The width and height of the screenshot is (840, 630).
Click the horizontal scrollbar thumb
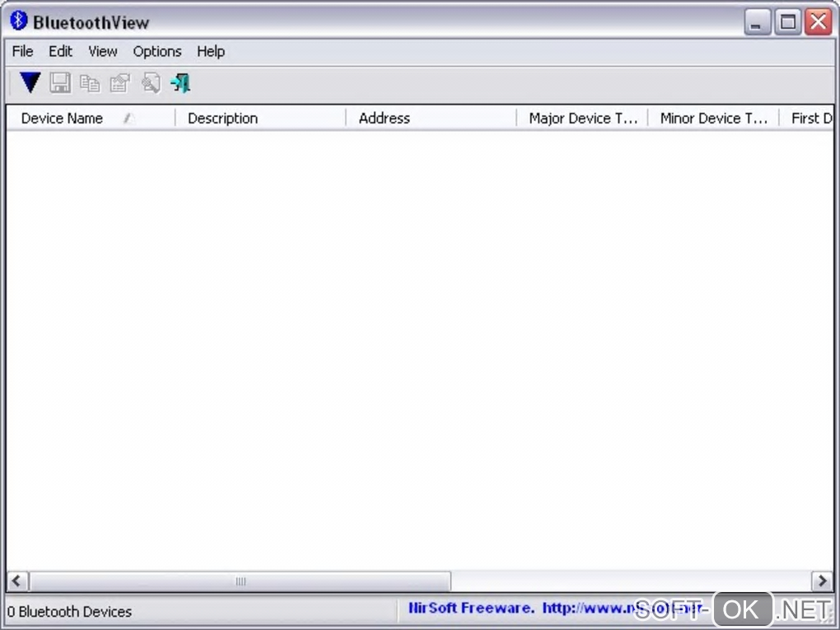(x=240, y=581)
